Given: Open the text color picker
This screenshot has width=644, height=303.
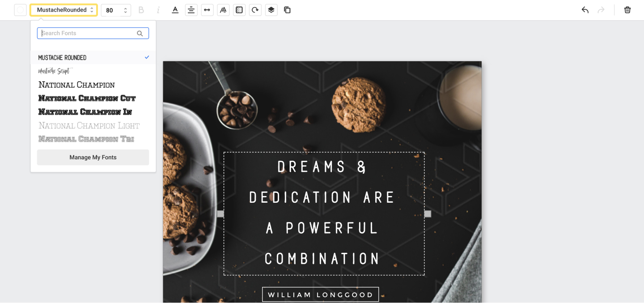Looking at the screenshot, I should click(x=175, y=9).
